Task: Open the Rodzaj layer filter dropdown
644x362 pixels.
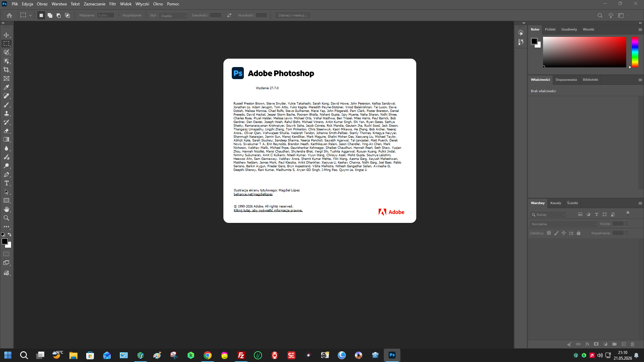Action: (x=548, y=215)
